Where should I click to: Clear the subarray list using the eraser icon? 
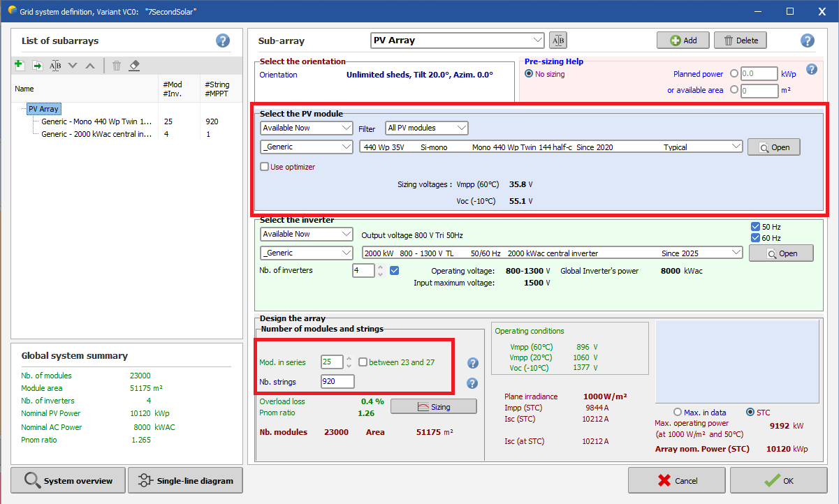pos(135,65)
